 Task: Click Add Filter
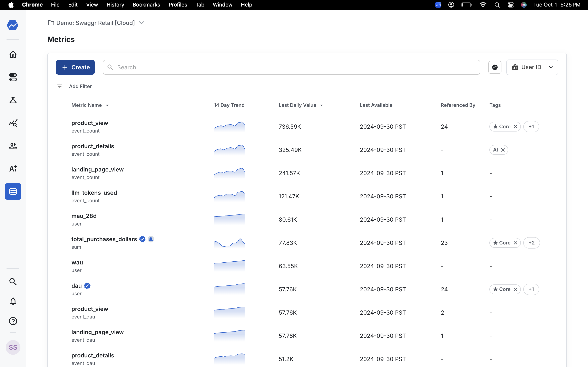click(x=80, y=86)
